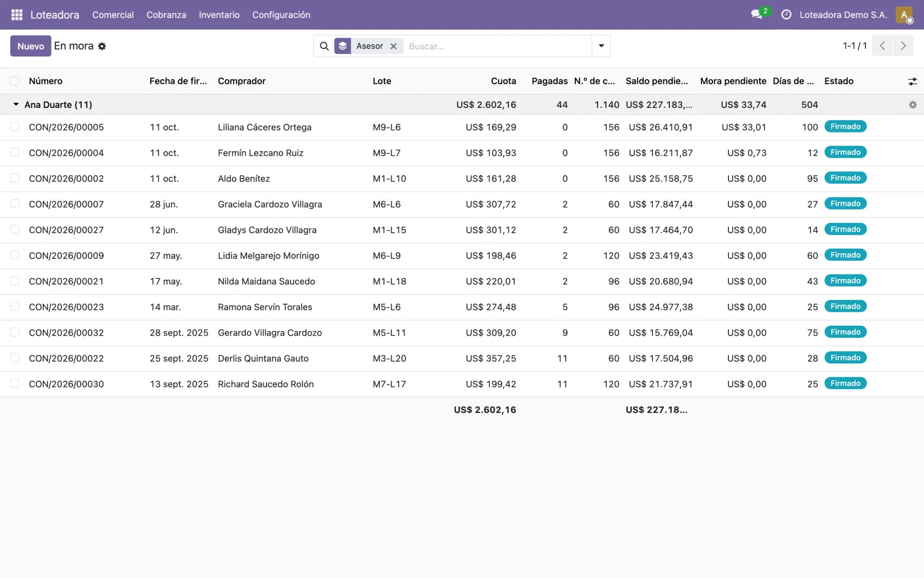
Task: Open the apps grid menu
Action: pyautogui.click(x=17, y=15)
